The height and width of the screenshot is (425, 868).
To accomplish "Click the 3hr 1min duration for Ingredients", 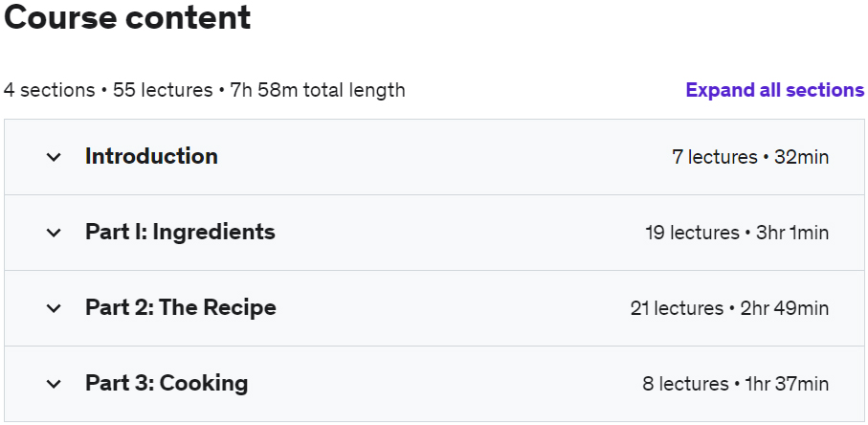I will pyautogui.click(x=792, y=233).
